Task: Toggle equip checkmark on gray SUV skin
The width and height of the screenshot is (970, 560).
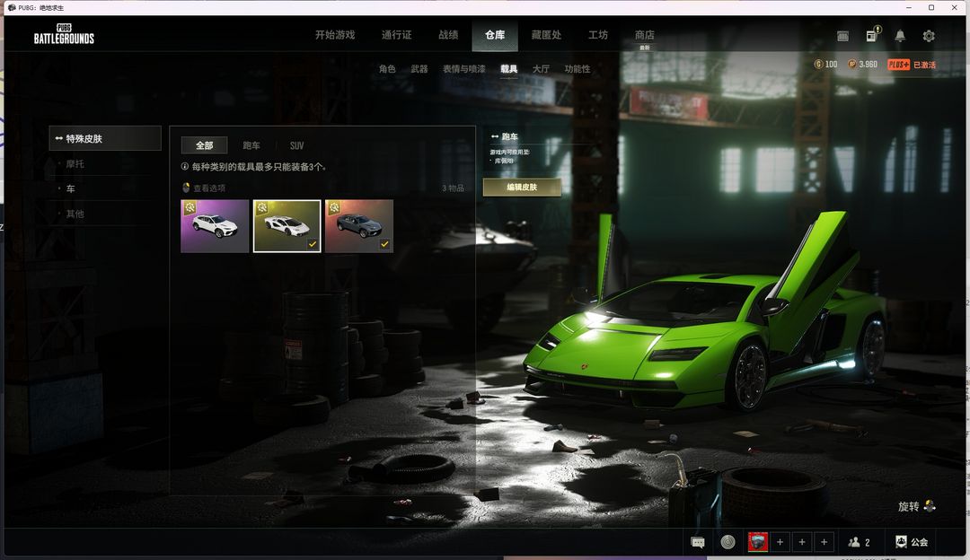Action: 384,244
